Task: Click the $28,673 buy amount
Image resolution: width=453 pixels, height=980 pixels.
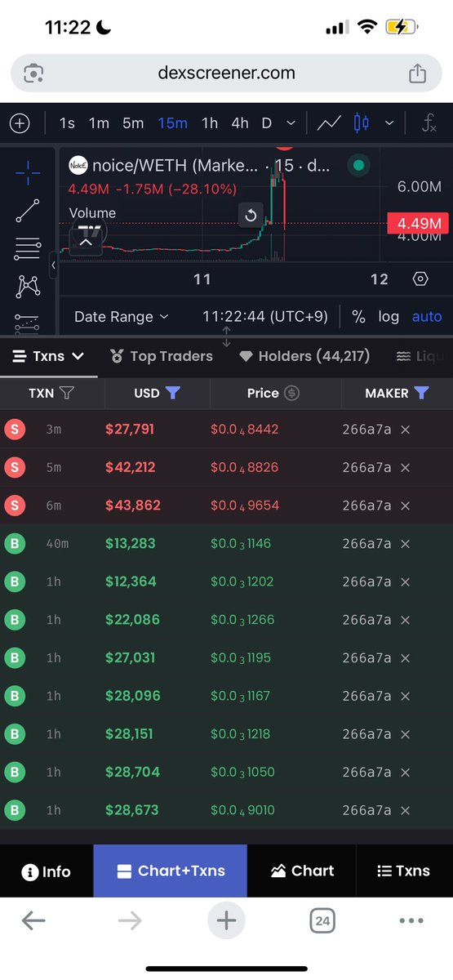Action: coord(132,810)
